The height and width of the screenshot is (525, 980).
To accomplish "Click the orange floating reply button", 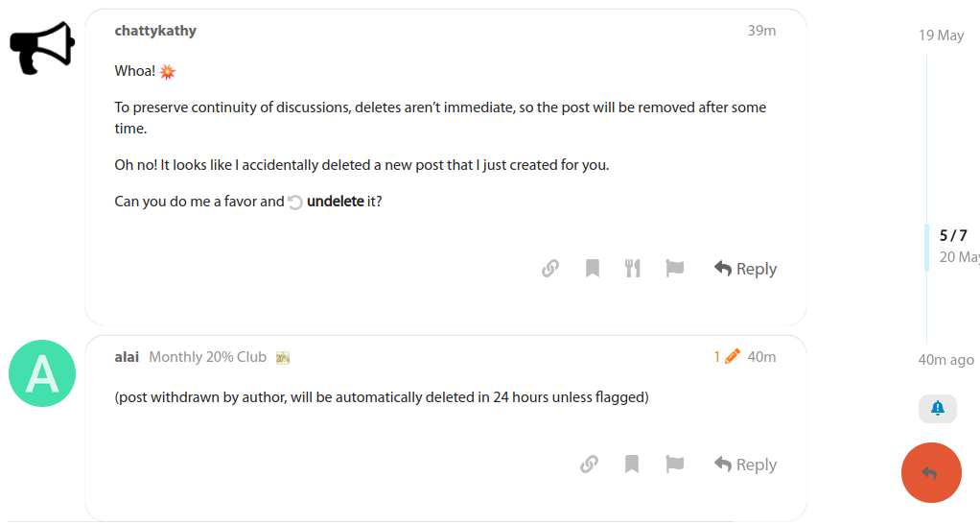I will (931, 472).
